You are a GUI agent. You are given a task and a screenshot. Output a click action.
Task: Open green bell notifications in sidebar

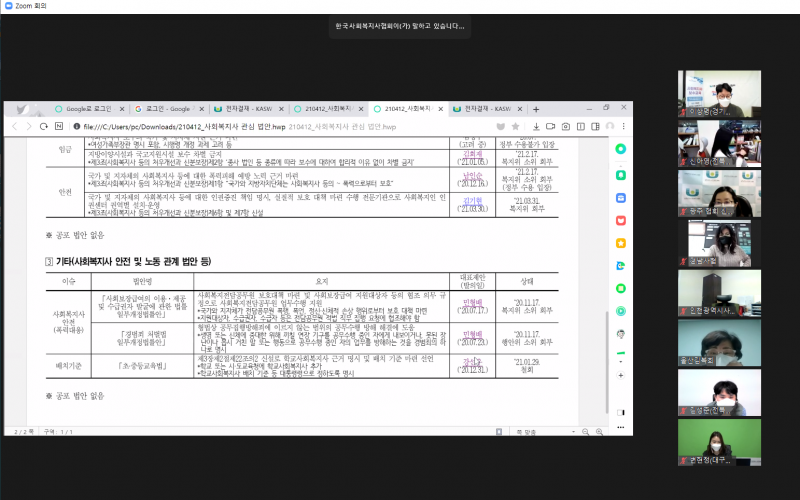(x=620, y=175)
